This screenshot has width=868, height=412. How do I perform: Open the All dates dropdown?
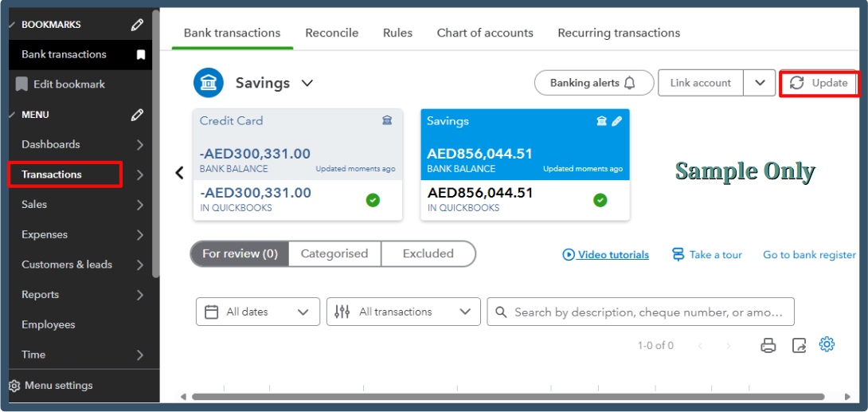click(x=257, y=312)
